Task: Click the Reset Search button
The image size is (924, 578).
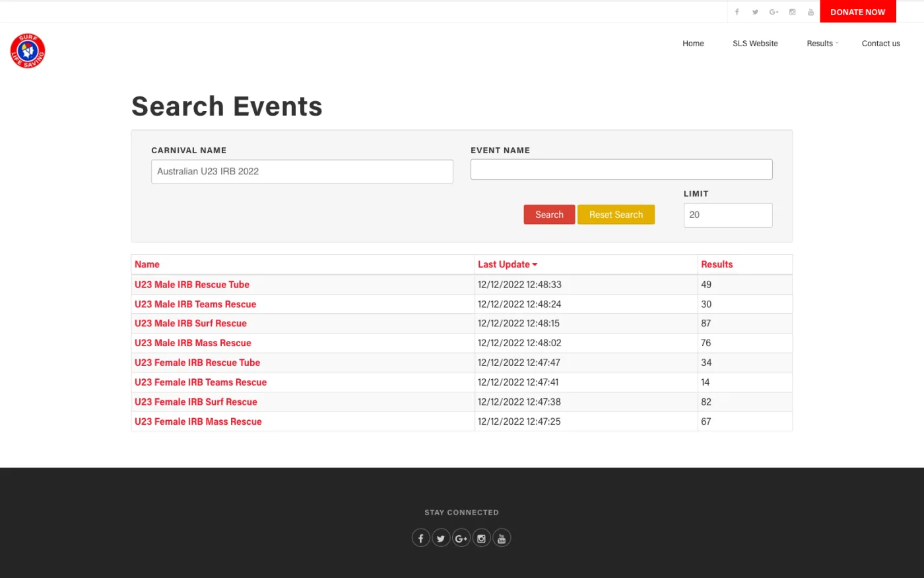Action: coord(616,215)
